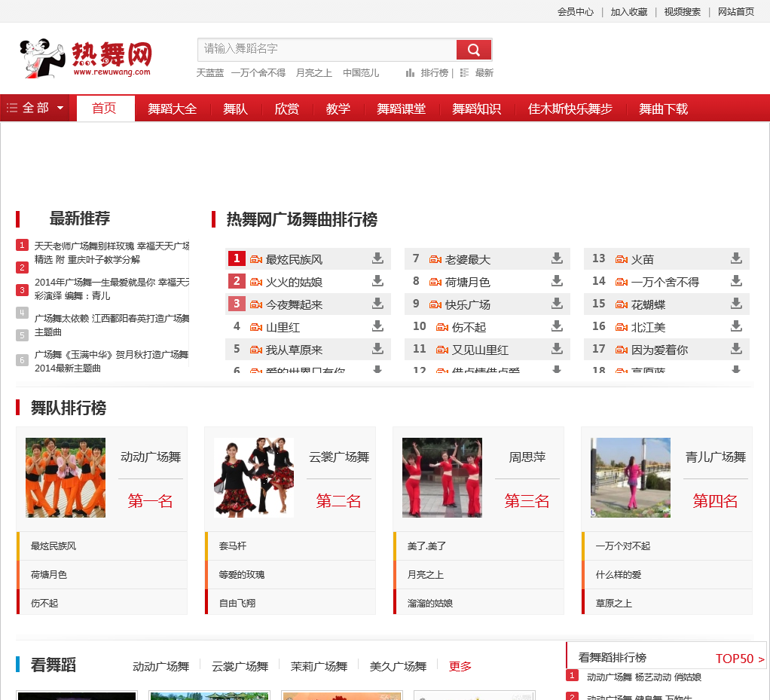Click the red search magnifier button
The image size is (770, 700).
pyautogui.click(x=473, y=49)
